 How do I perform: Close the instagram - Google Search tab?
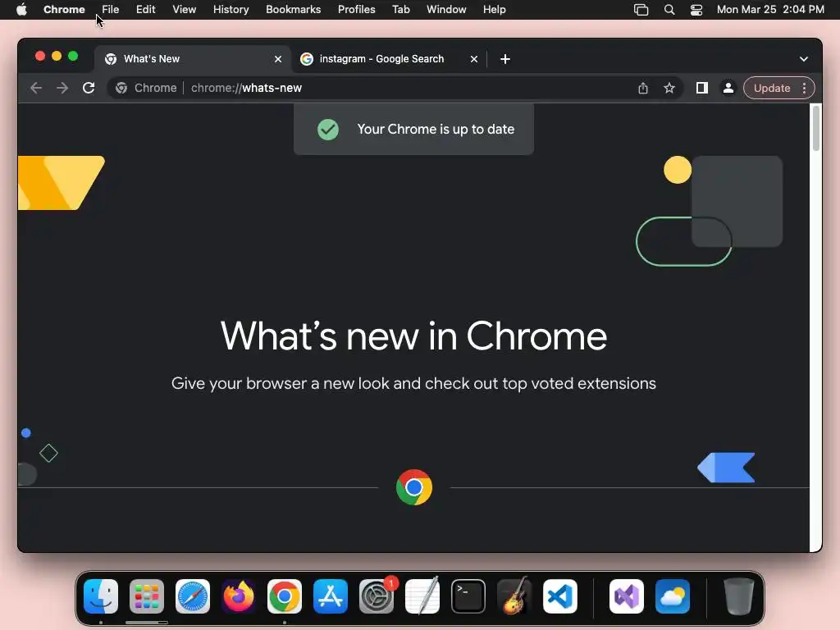click(474, 59)
